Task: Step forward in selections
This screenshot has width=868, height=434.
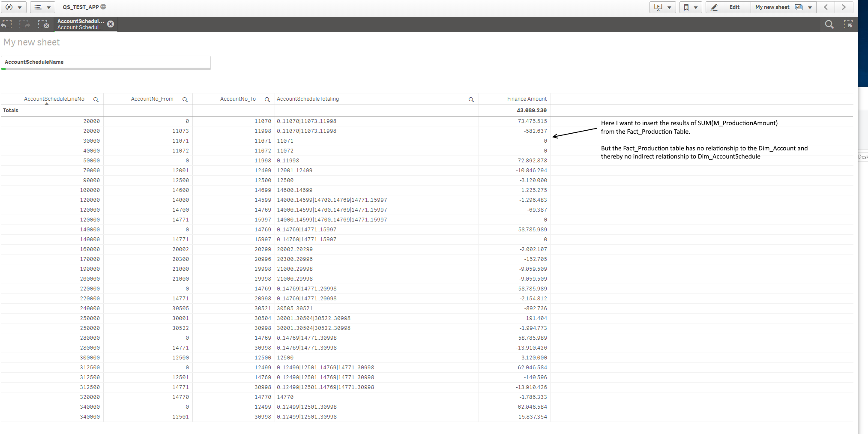Action: click(x=25, y=24)
